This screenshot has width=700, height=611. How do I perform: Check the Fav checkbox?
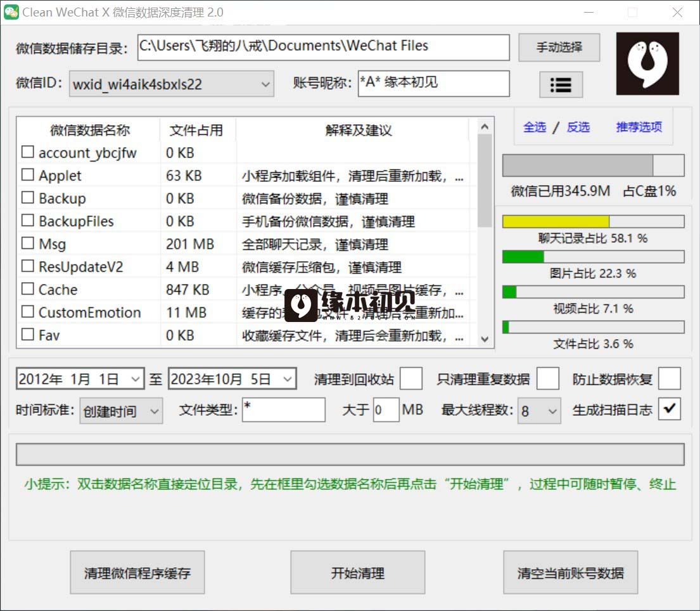click(x=28, y=334)
